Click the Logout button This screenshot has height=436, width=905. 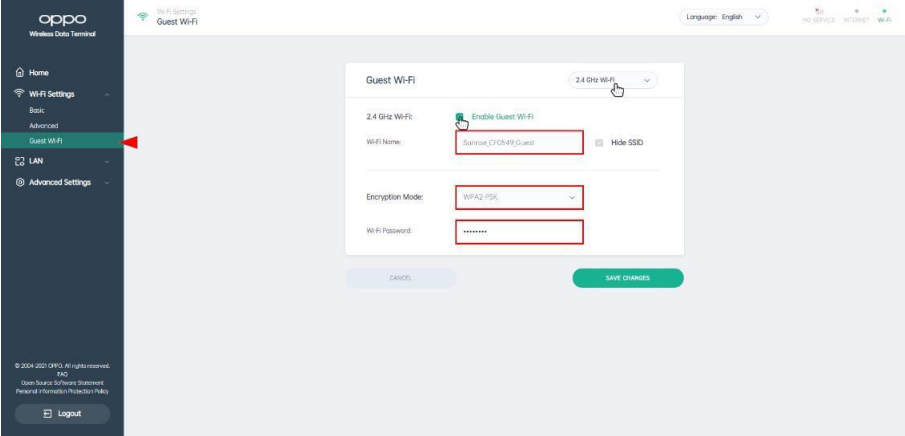pyautogui.click(x=61, y=413)
